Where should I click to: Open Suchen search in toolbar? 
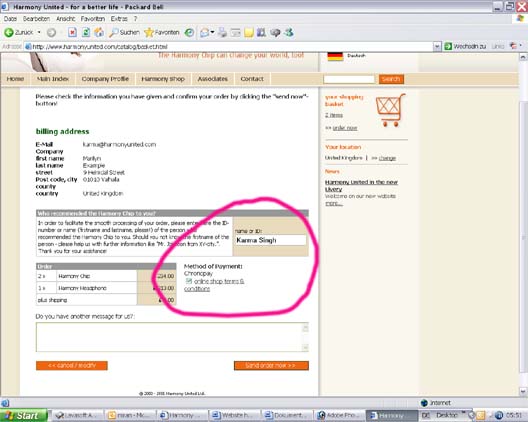(x=124, y=32)
